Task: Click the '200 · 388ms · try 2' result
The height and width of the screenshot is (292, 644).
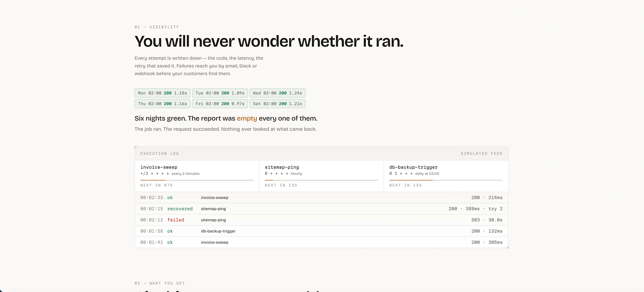Action: point(476,209)
